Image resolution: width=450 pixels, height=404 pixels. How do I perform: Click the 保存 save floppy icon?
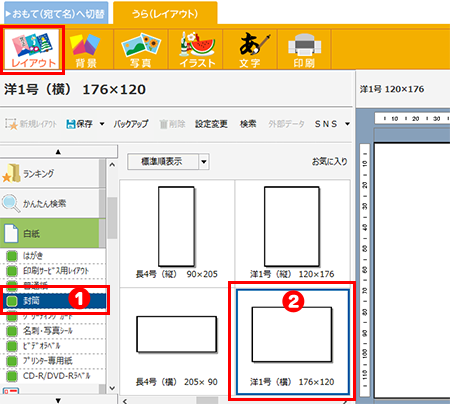(71, 124)
